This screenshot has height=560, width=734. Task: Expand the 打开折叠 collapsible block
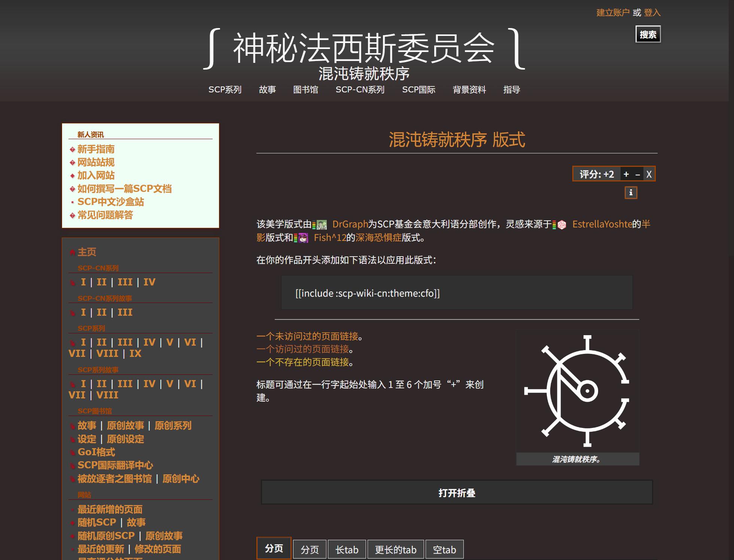(457, 493)
